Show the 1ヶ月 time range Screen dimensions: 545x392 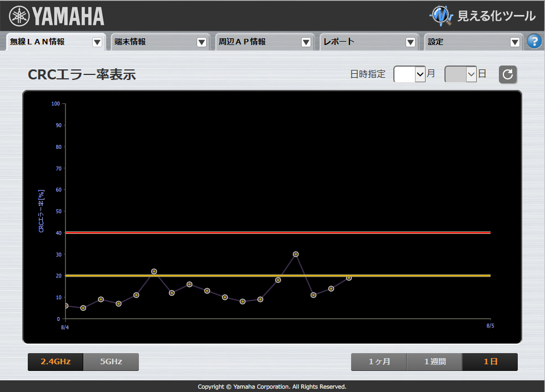coord(379,361)
